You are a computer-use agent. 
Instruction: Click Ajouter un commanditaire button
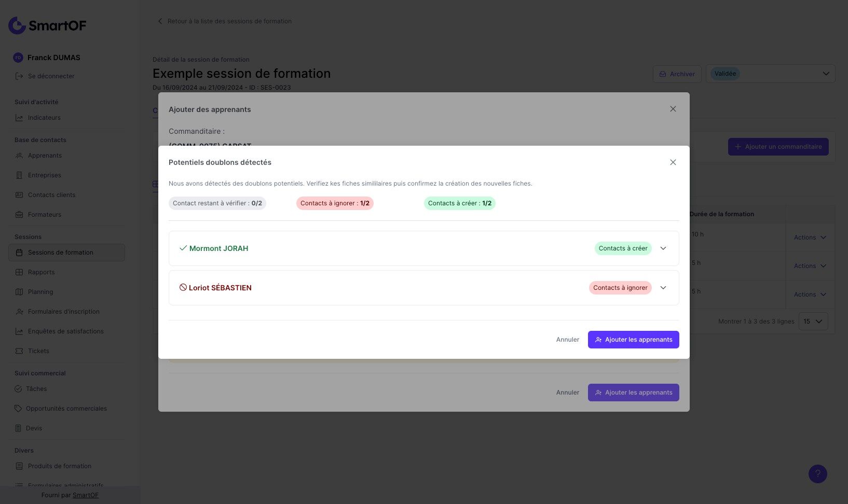(778, 147)
